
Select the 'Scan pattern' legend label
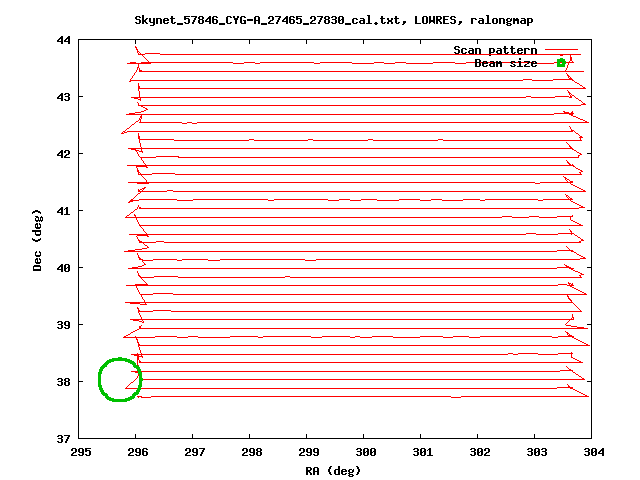tap(495, 50)
